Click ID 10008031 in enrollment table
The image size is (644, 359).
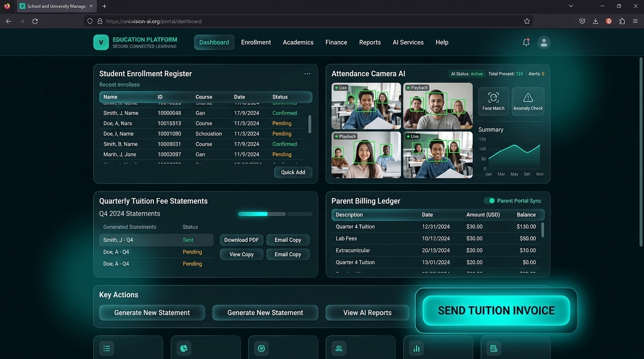[x=169, y=144]
